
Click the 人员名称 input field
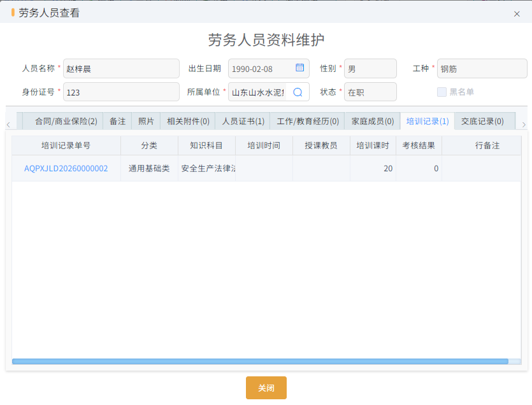pyautogui.click(x=121, y=69)
